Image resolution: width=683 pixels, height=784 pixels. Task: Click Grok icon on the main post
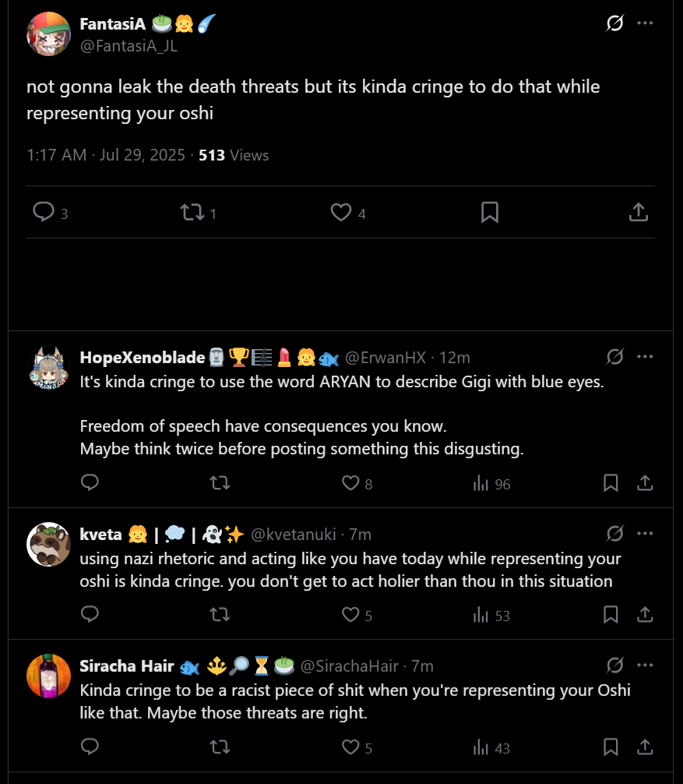(614, 23)
